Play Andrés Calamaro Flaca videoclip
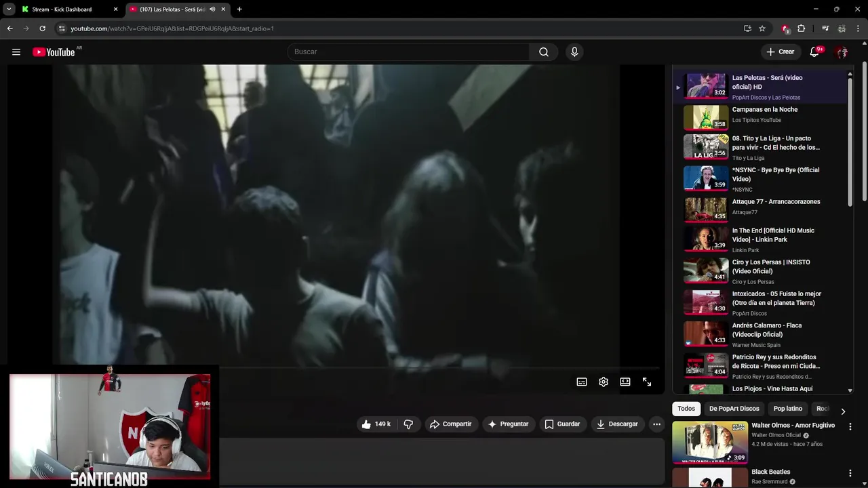 point(760,335)
